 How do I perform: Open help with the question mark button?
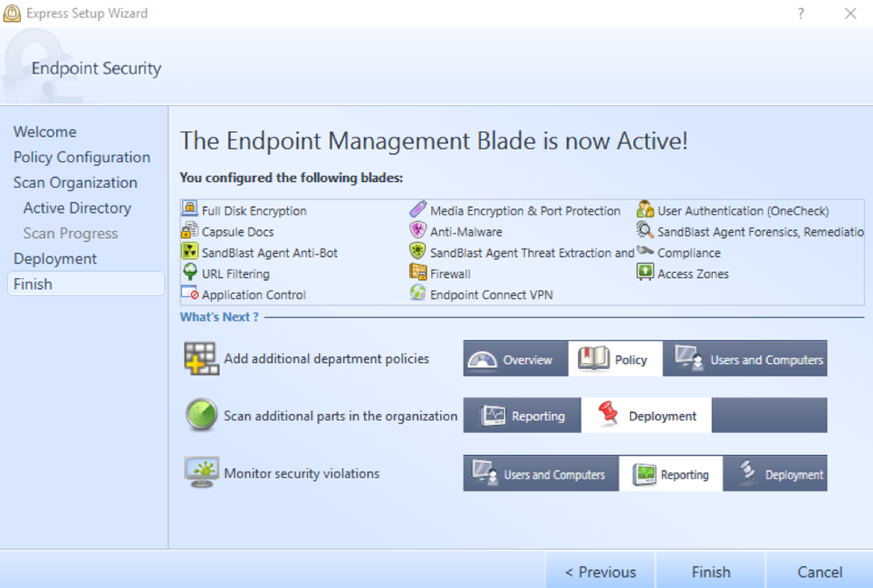(800, 13)
